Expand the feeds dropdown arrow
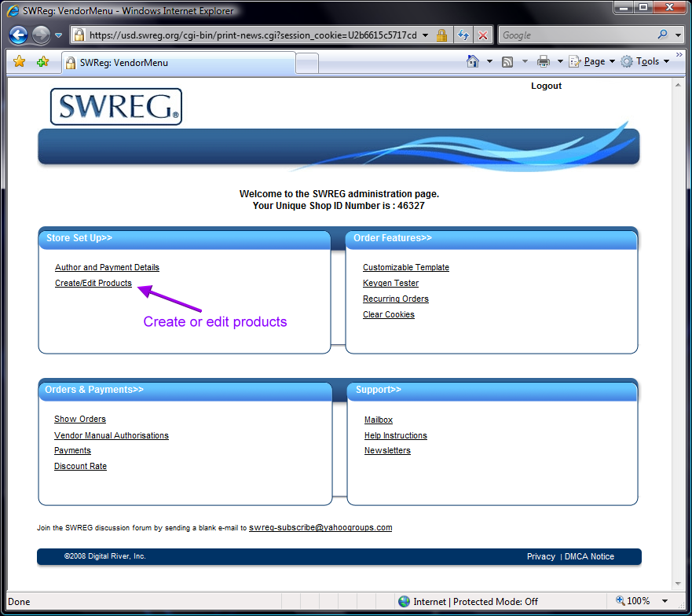 click(525, 61)
